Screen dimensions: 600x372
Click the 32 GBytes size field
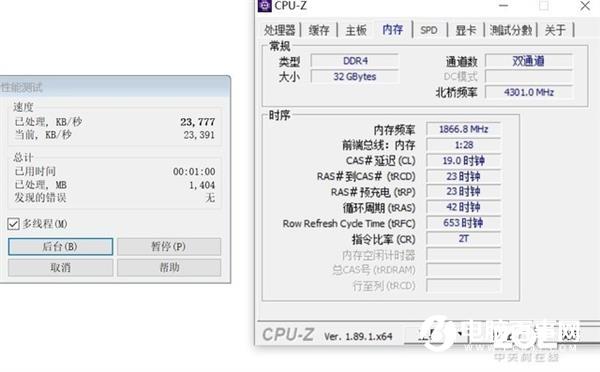pos(355,77)
